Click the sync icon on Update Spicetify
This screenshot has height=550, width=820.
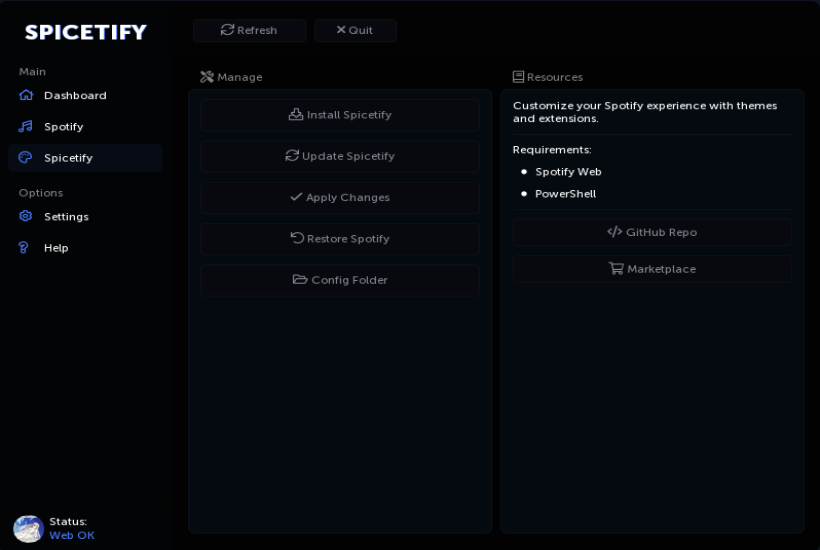click(x=292, y=155)
